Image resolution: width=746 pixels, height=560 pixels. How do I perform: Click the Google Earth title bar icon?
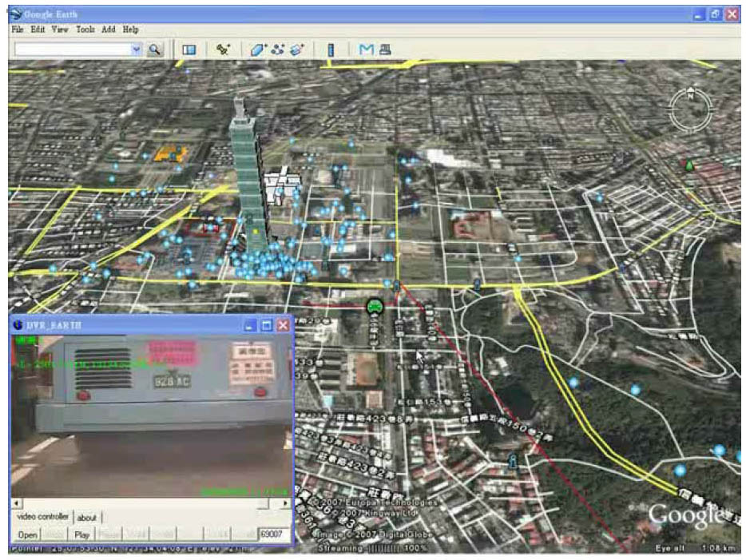[x=16, y=14]
